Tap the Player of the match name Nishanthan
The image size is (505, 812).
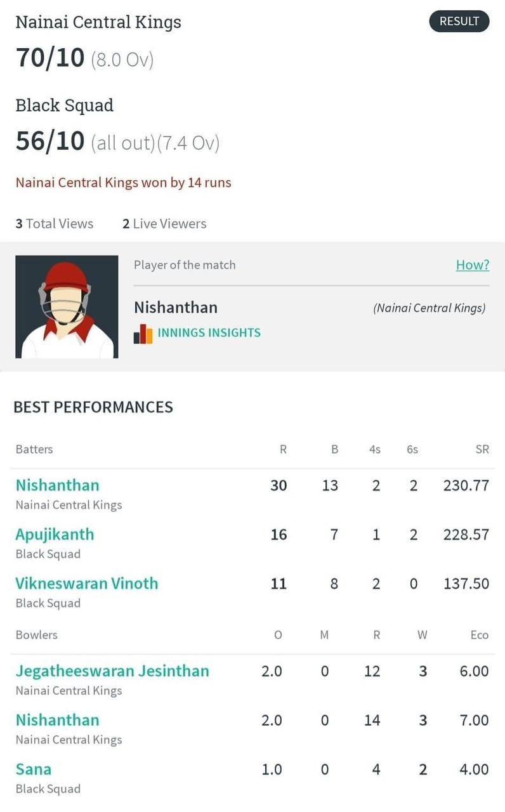176,308
